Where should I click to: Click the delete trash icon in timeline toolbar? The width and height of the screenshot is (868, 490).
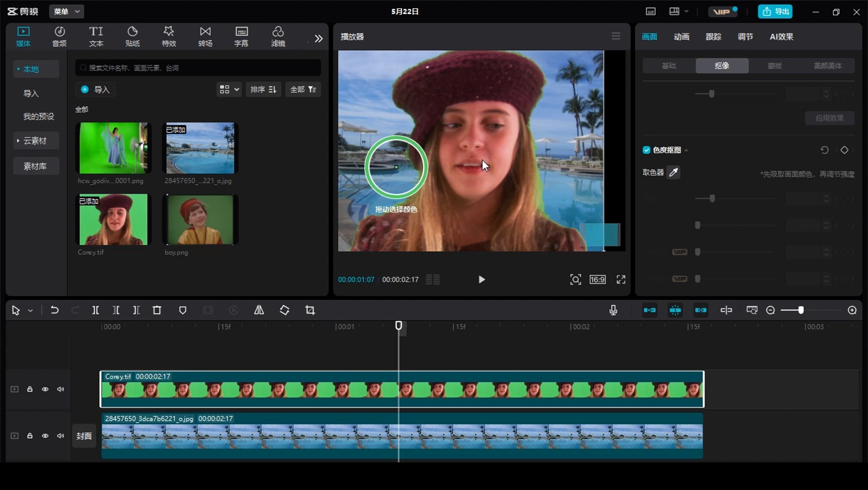pos(157,310)
